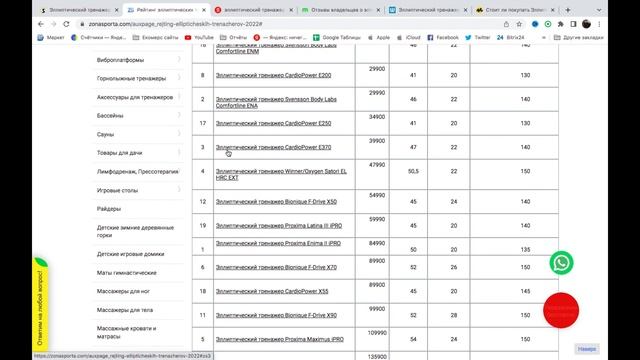The width and height of the screenshot is (640, 360).
Task: Open Массажеры для ног category
Action: coord(123,291)
